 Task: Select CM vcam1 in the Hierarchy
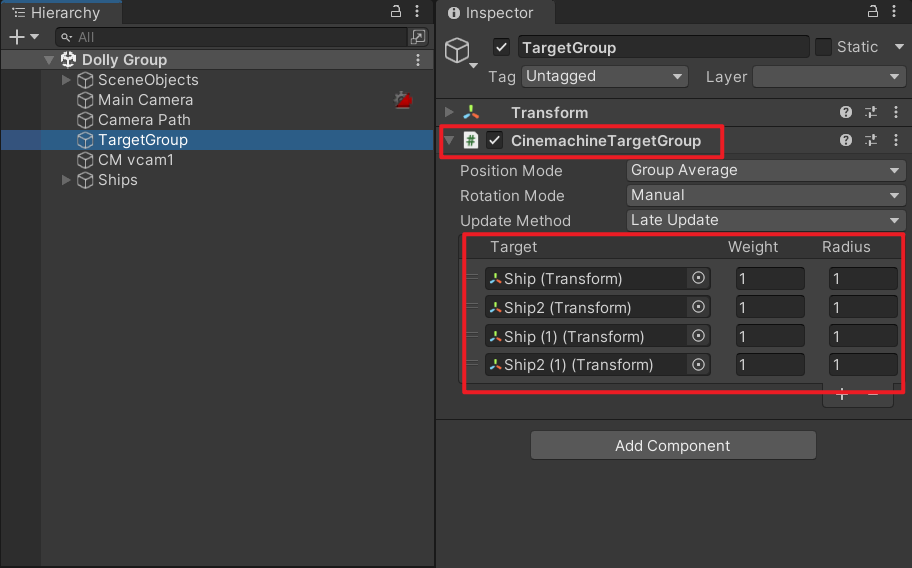click(x=136, y=160)
